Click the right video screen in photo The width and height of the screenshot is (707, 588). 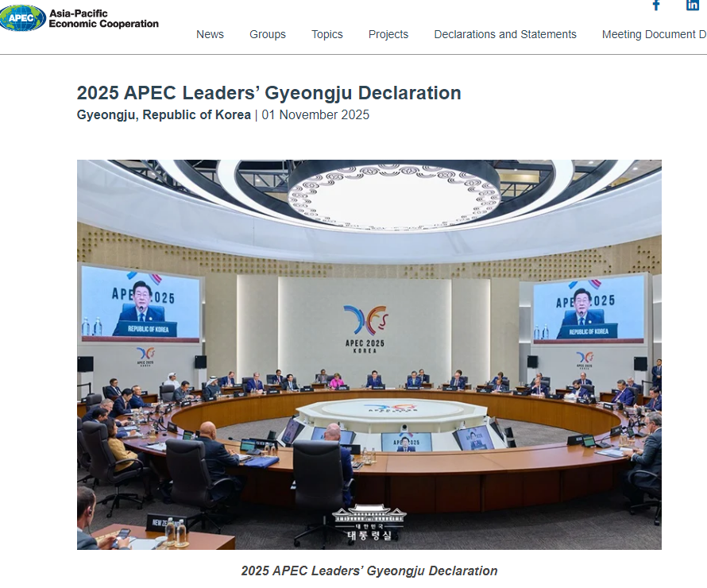pyautogui.click(x=589, y=309)
